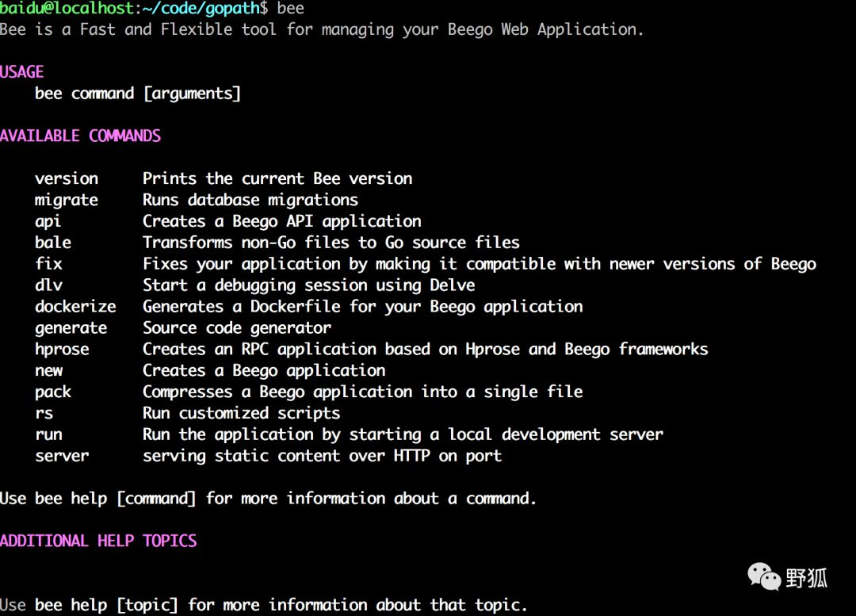
Task: Click the 'baidu@localhost' prompt text
Action: pos(67,8)
